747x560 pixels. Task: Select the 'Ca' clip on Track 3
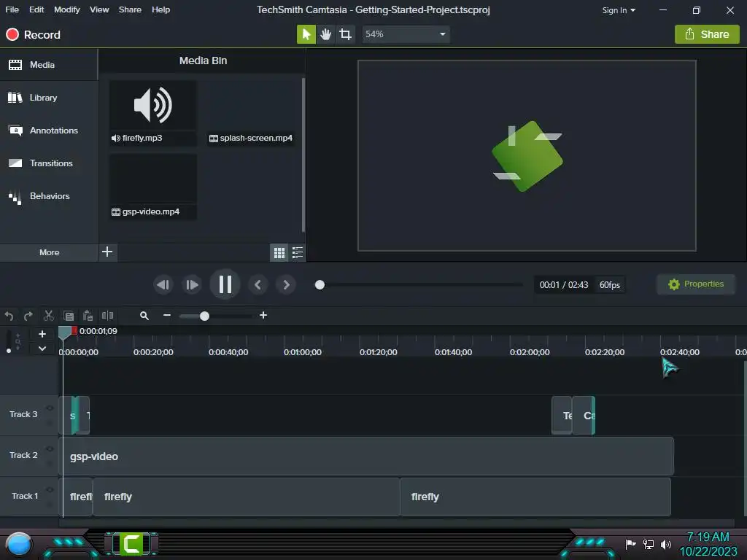tap(584, 415)
